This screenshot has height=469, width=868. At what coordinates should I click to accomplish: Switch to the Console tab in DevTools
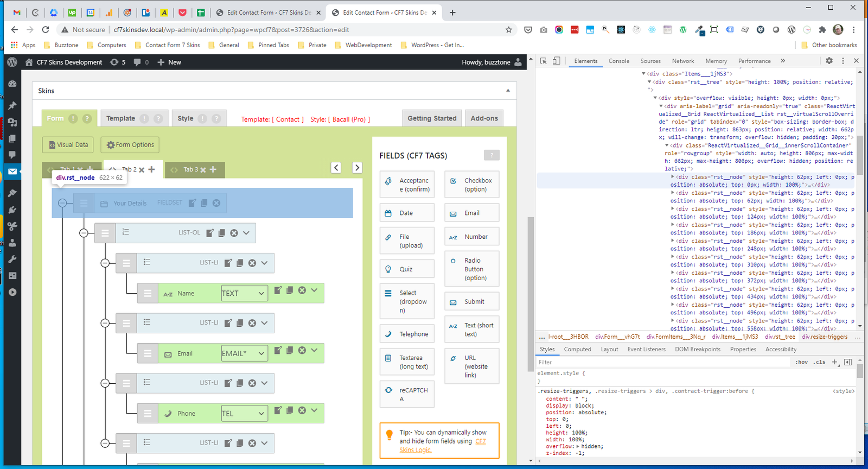618,61
